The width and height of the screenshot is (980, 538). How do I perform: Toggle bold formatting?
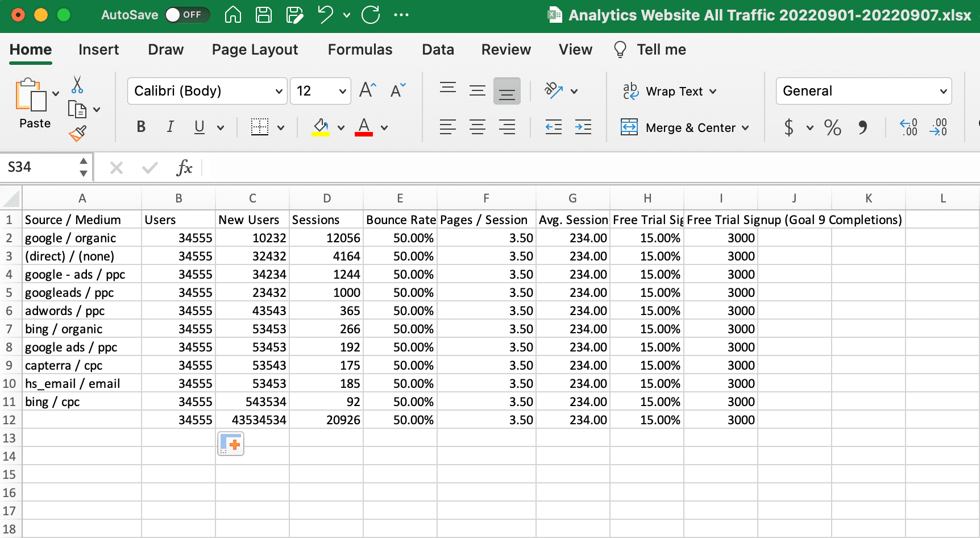[140, 127]
